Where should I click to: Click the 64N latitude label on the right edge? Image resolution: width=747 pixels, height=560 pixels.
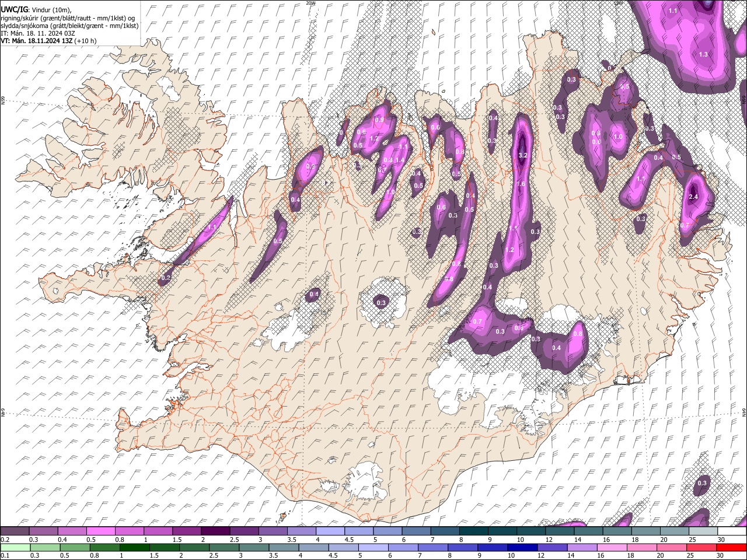[x=744, y=412]
